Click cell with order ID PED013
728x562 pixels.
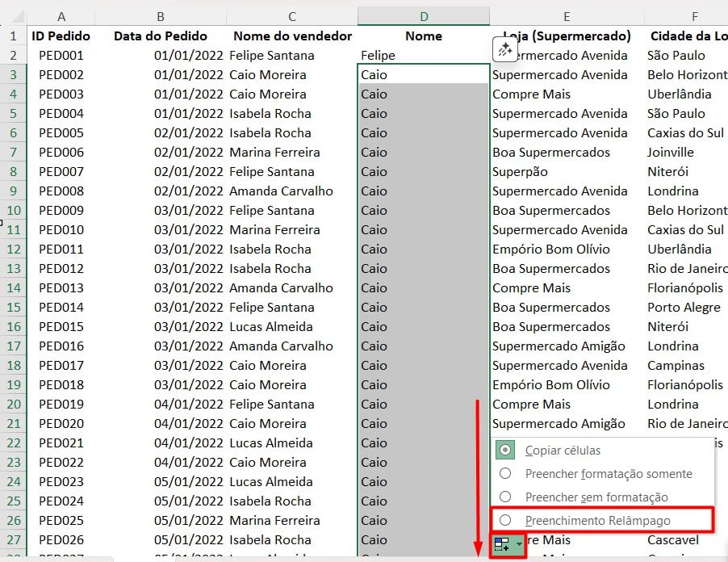coord(61,287)
